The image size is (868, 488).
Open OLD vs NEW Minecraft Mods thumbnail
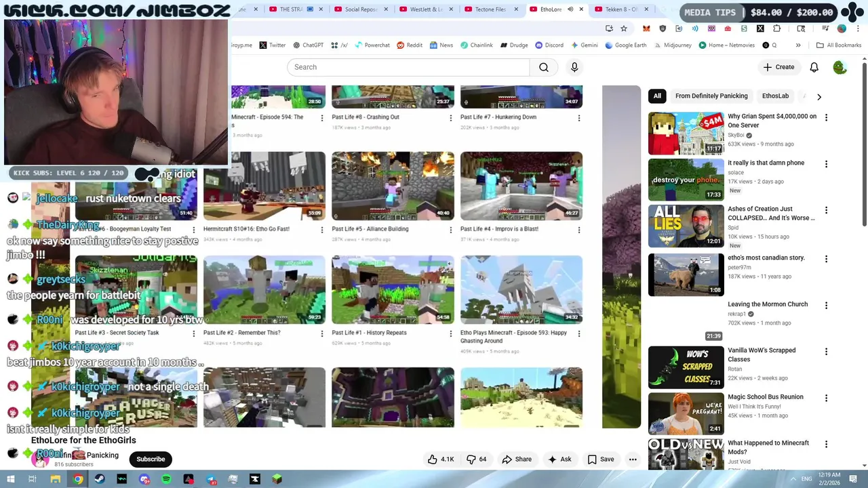coord(686,454)
